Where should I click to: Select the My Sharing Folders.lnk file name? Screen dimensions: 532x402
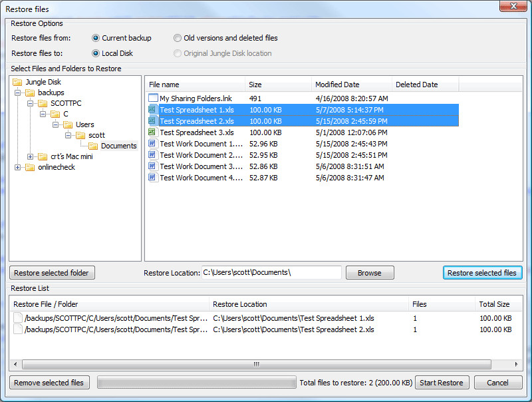point(196,99)
